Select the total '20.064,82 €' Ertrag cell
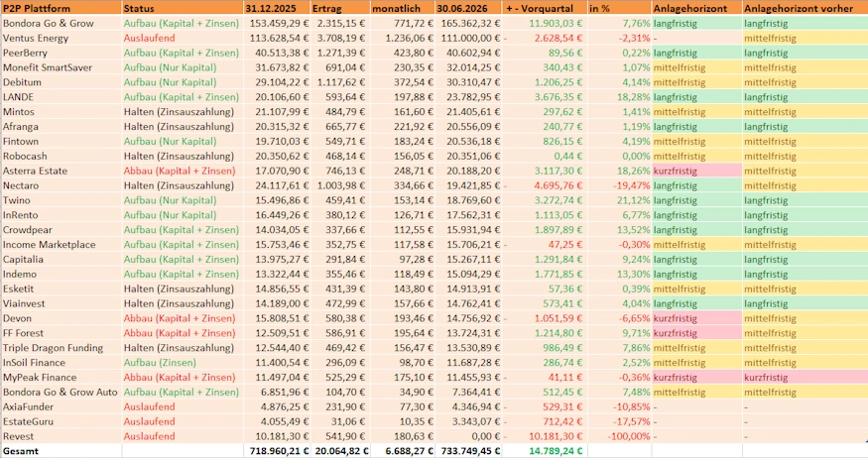The height and width of the screenshot is (458, 868). [340, 451]
